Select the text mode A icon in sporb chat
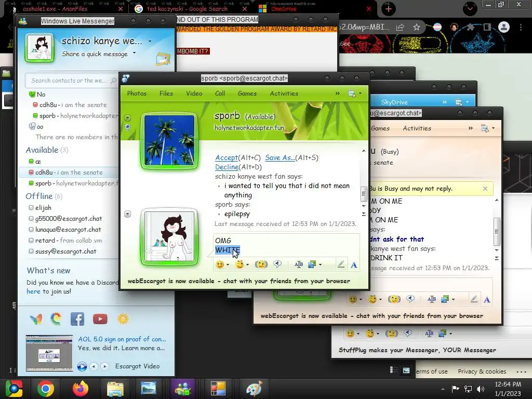Viewport: 532px width, 399px height. coord(354,265)
